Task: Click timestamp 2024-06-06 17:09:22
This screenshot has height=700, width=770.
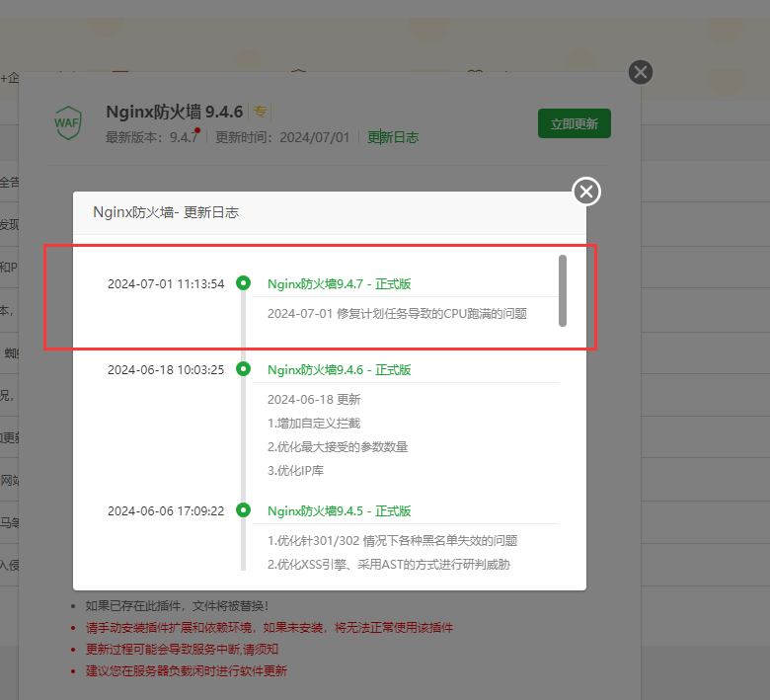Action: click(166, 510)
